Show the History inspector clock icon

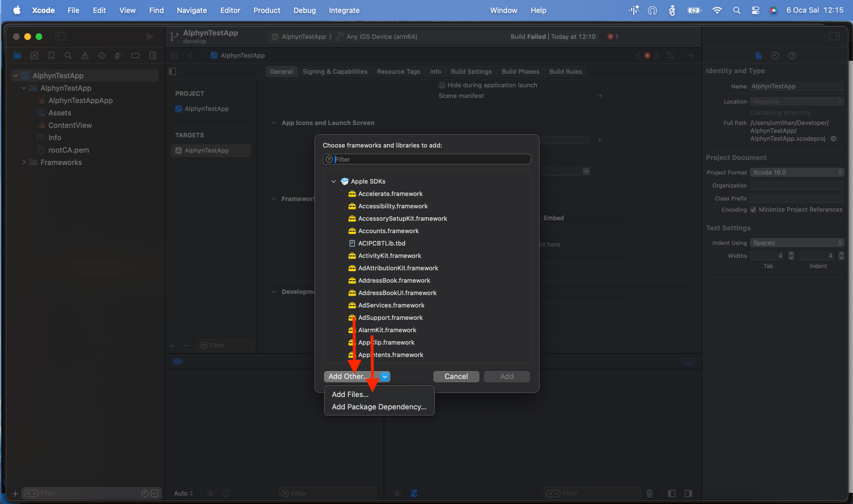tap(775, 56)
